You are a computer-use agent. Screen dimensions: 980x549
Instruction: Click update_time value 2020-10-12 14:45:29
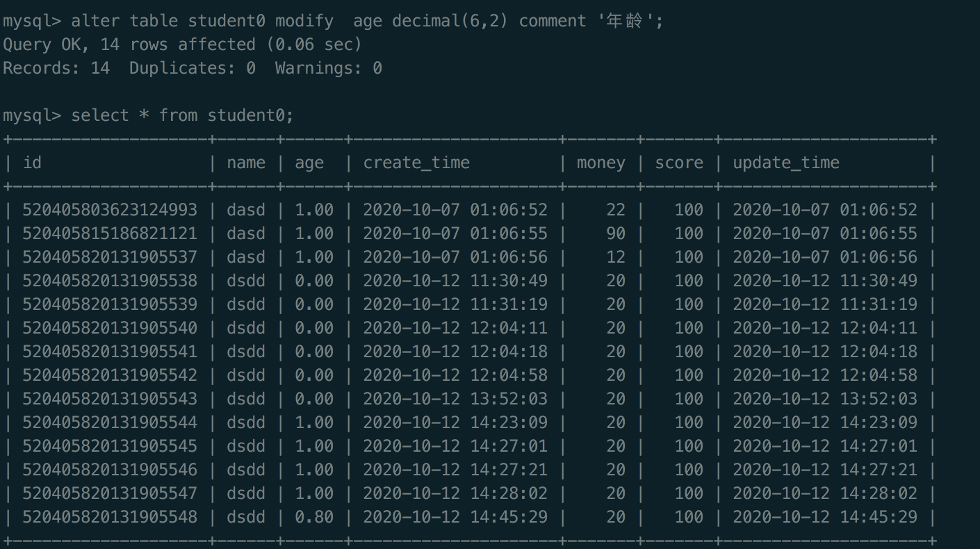pos(825,517)
